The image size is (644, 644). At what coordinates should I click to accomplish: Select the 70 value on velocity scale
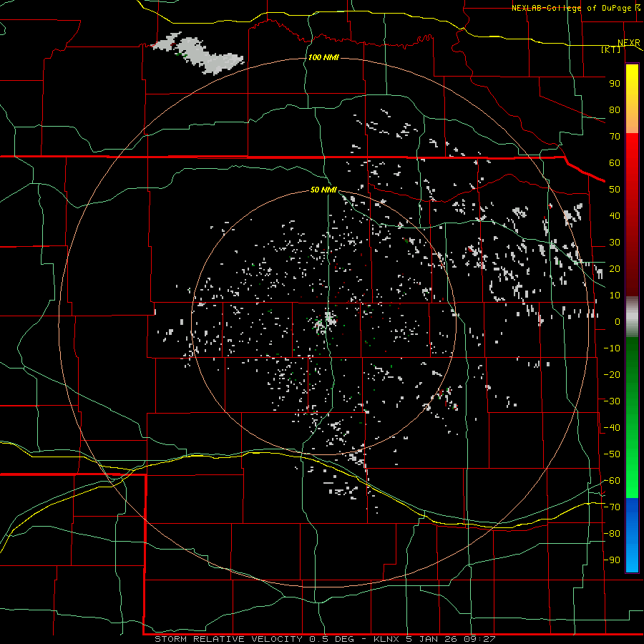[x=615, y=137]
